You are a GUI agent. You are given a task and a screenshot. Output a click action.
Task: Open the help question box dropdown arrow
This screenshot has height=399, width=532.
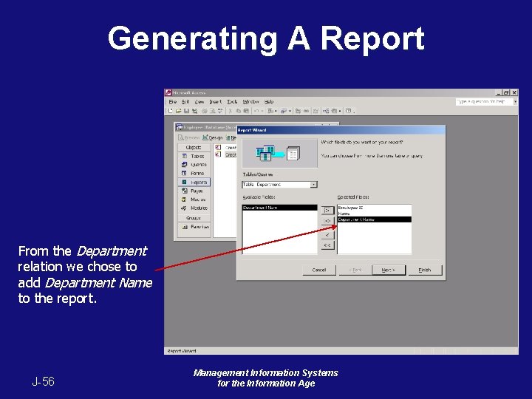click(x=515, y=101)
